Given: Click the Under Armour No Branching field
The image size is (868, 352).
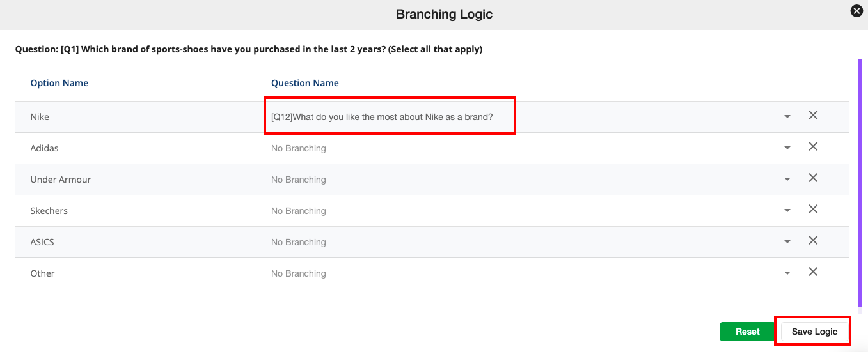Looking at the screenshot, I should tap(532, 180).
